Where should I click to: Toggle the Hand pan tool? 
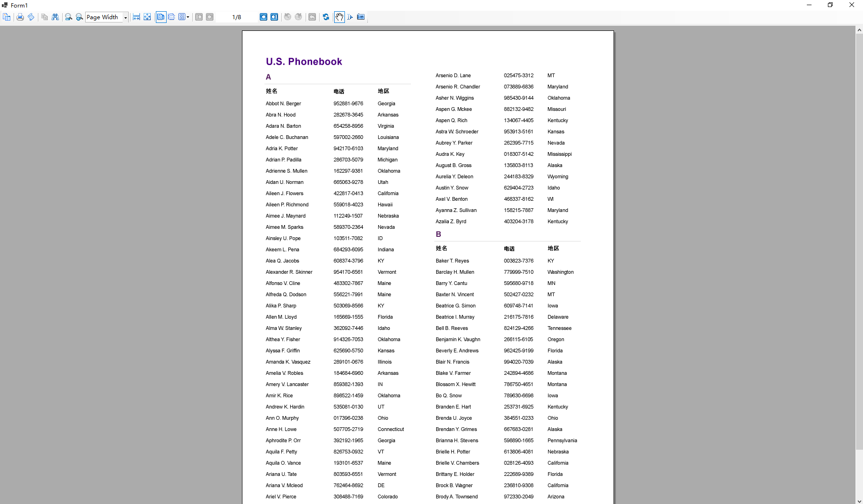click(339, 17)
